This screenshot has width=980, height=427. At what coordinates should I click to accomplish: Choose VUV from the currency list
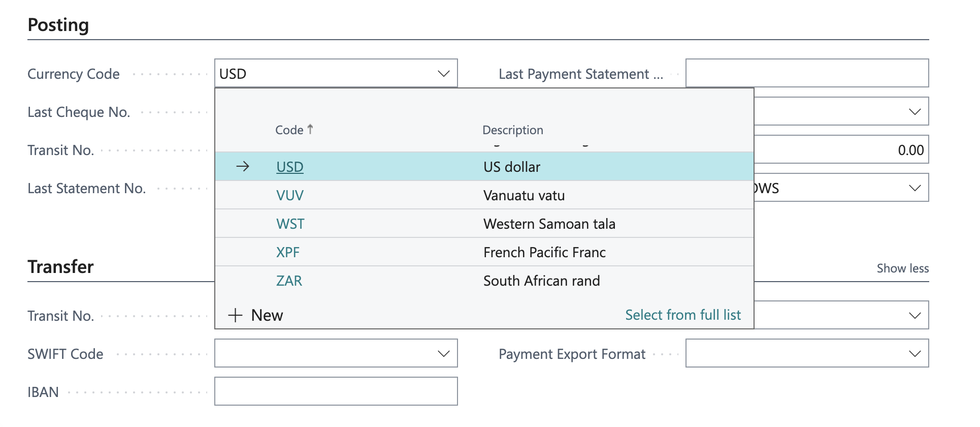point(289,195)
